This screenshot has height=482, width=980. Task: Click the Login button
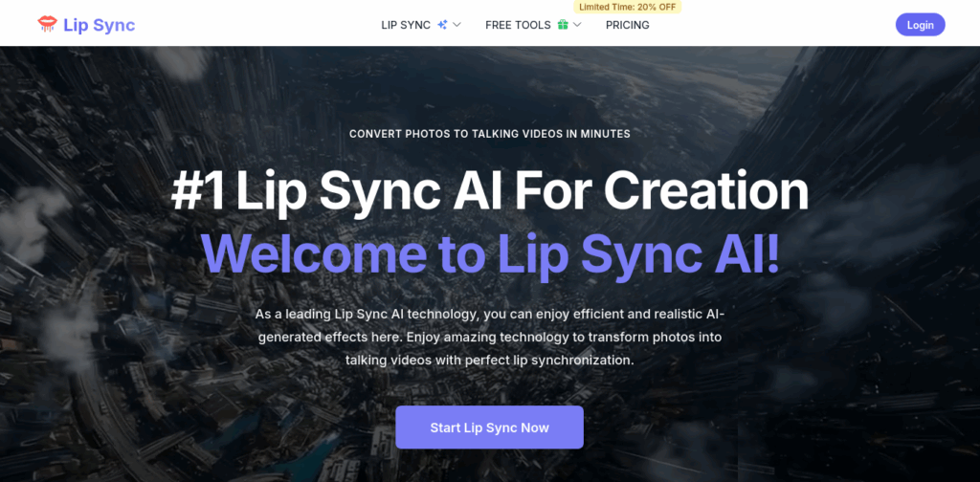(x=920, y=25)
